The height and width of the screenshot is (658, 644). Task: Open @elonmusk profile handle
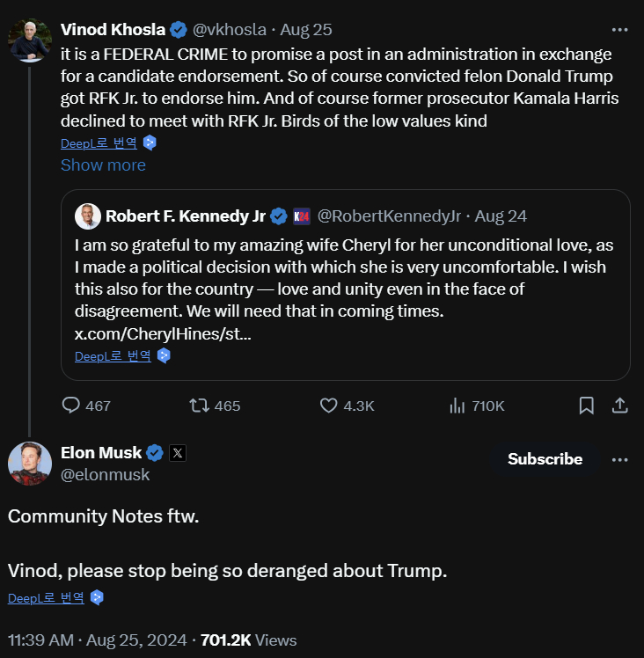[x=105, y=474]
